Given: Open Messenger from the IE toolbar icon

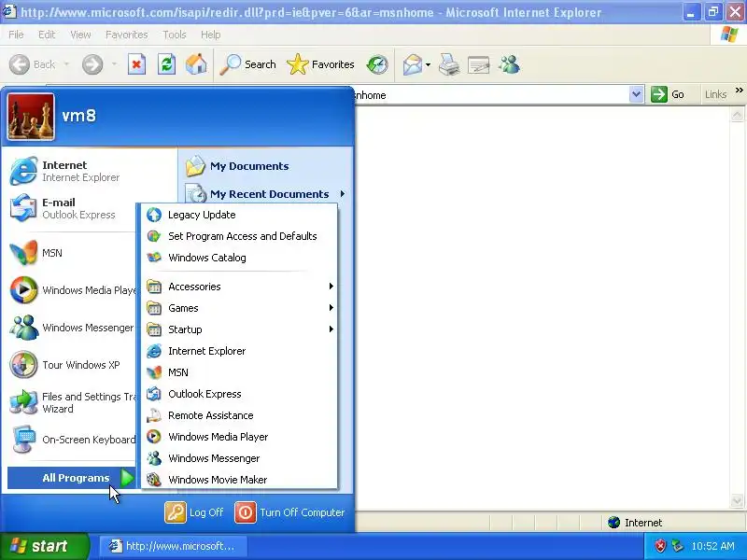Looking at the screenshot, I should tap(509, 64).
